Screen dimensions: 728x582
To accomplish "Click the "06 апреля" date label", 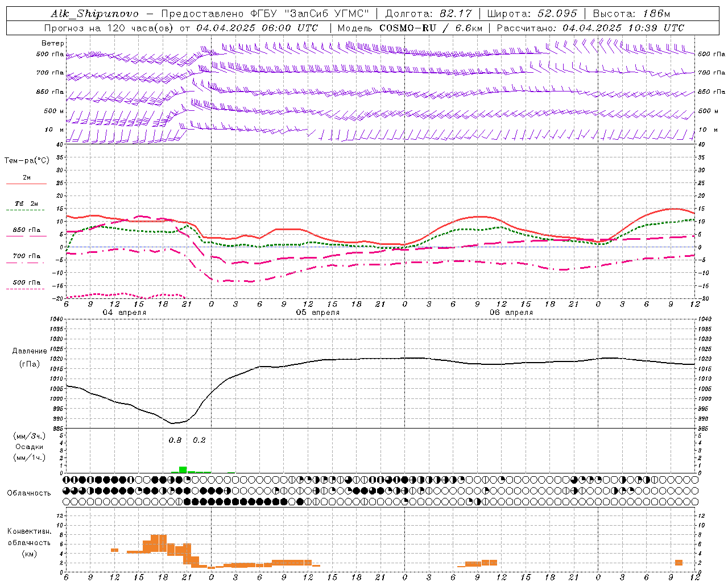I will 511,313.
